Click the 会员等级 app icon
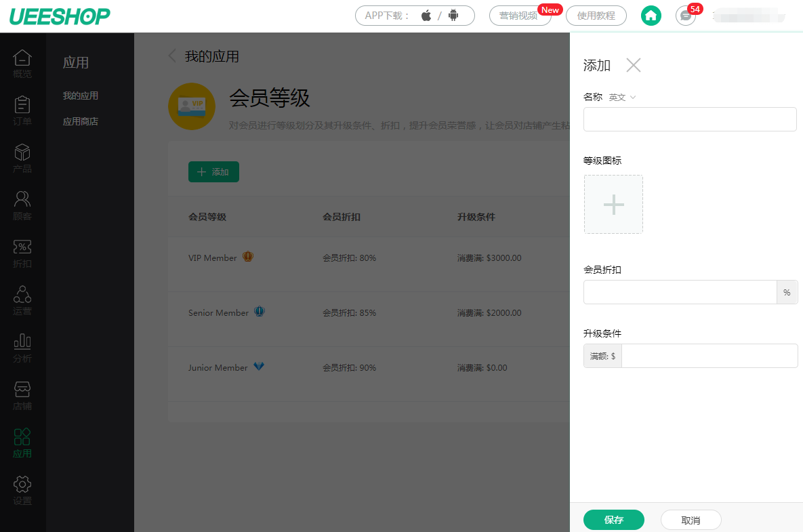This screenshot has height=532, width=803. click(192, 106)
